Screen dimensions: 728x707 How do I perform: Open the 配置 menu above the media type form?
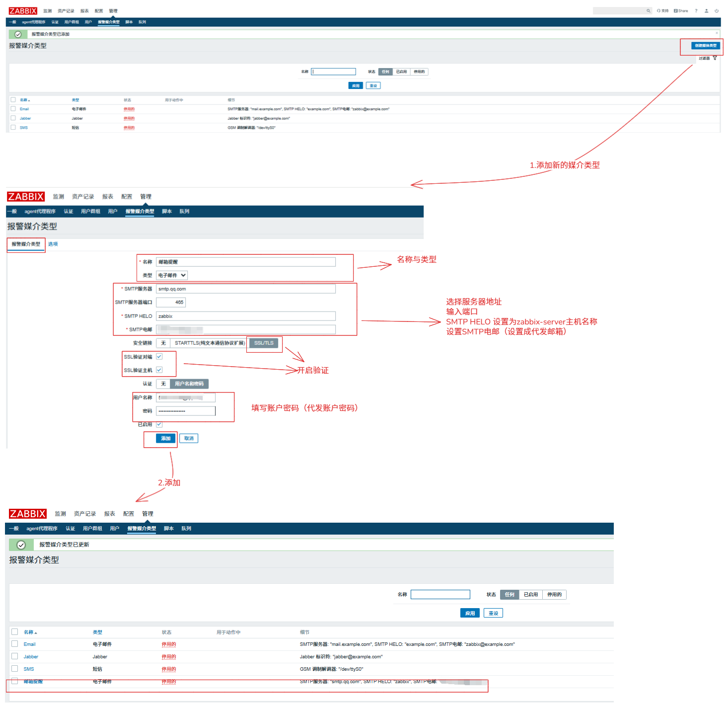point(127,197)
